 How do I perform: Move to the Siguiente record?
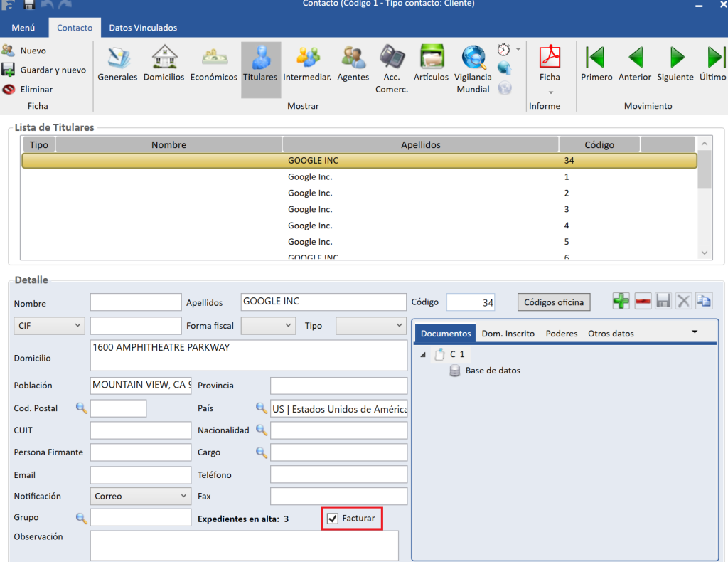(x=675, y=63)
